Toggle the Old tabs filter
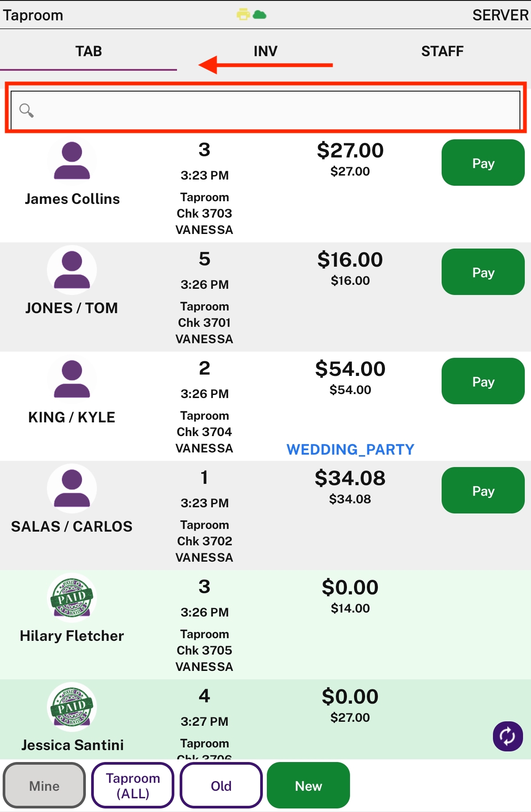 pos(221,785)
